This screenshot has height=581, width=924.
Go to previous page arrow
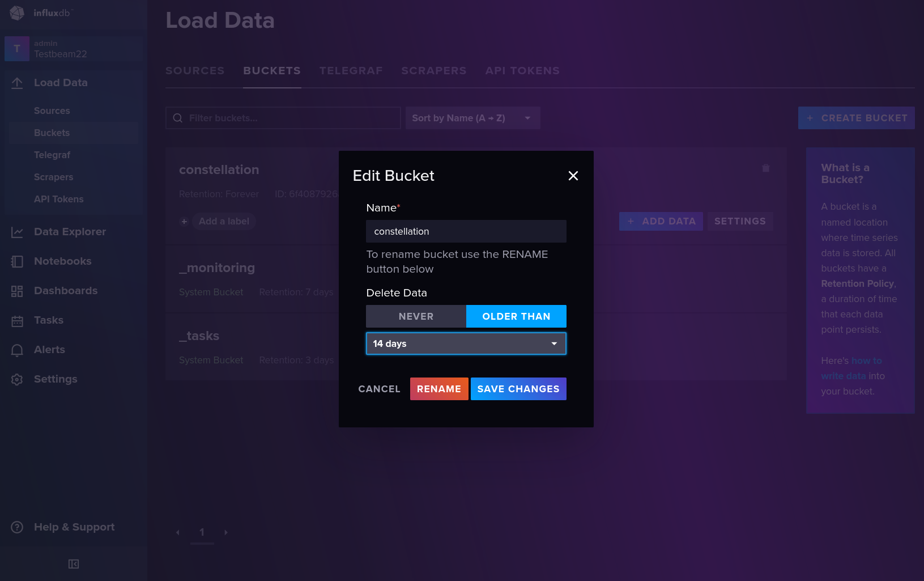pyautogui.click(x=178, y=532)
